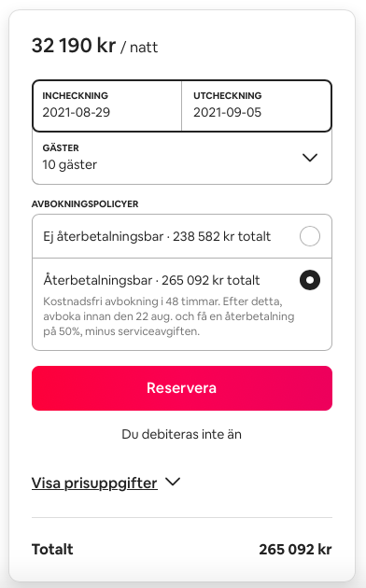Edit the Utcheckning date field
This screenshot has width=366, height=588.
[x=257, y=105]
